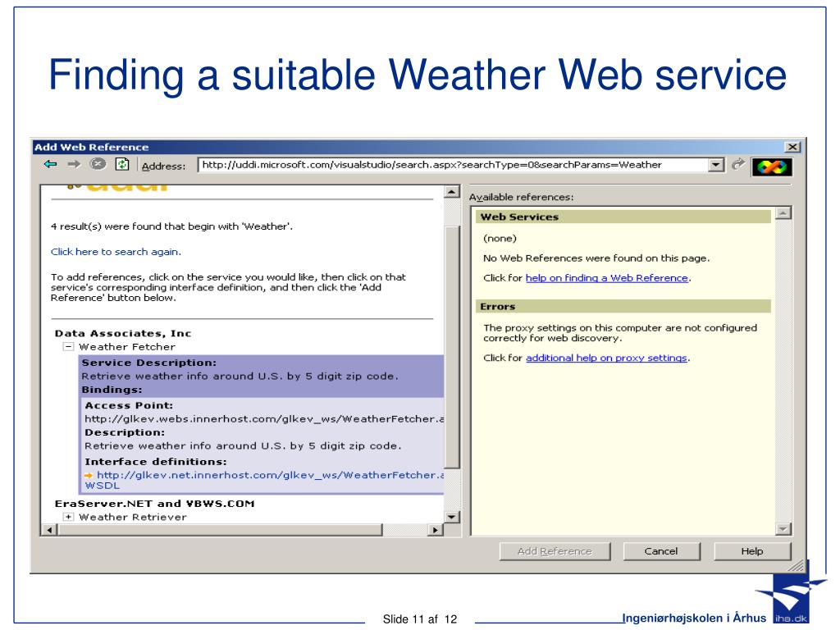Open the Address dropdown arrow
The width and height of the screenshot is (840, 630).
715,164
